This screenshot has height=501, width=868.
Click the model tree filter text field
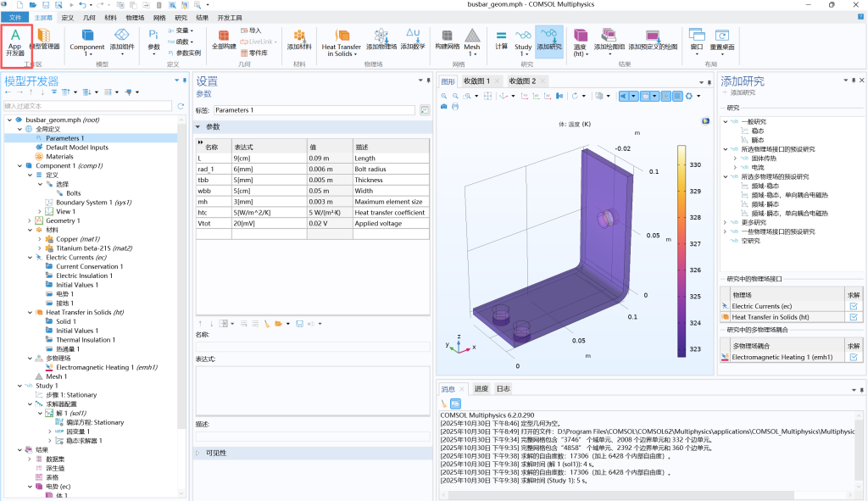click(x=87, y=106)
